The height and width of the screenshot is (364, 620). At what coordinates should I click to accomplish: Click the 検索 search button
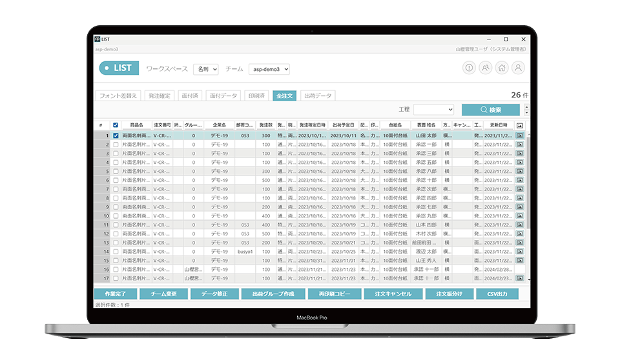click(x=490, y=110)
